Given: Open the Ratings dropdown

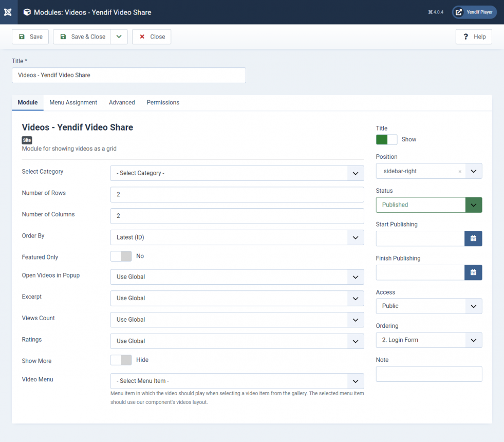Looking at the screenshot, I should point(237,341).
